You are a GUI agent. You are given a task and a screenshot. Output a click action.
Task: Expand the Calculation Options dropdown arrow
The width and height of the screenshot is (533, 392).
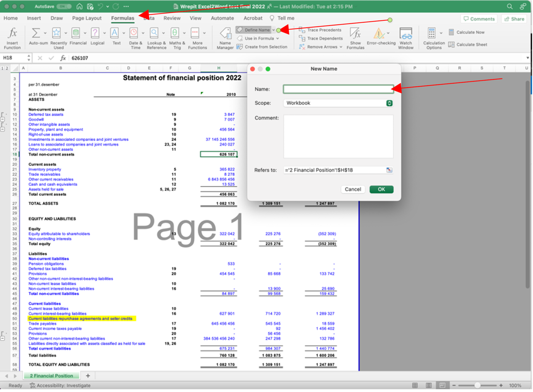pyautogui.click(x=441, y=33)
